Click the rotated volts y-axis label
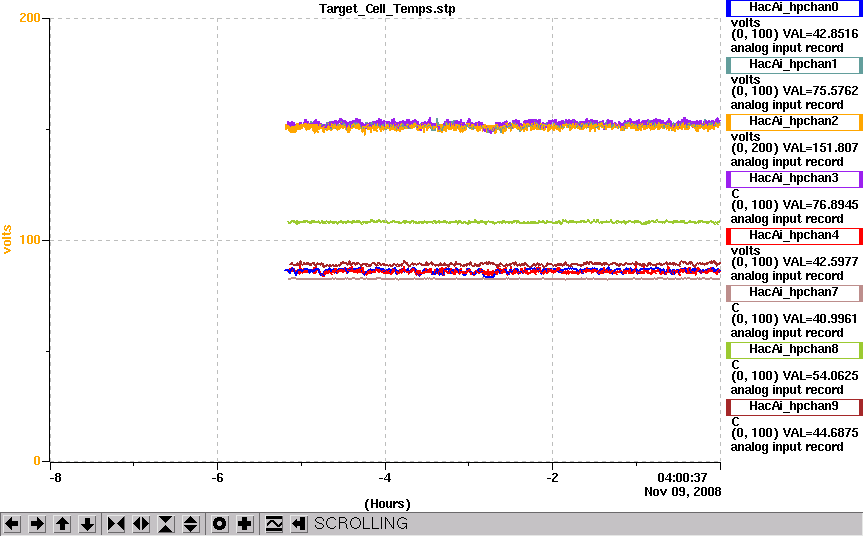Image resolution: width=863 pixels, height=536 pixels. click(7, 239)
